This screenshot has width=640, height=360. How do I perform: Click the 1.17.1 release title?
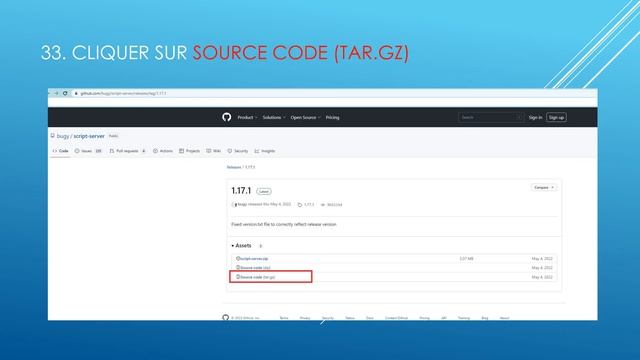tap(241, 191)
